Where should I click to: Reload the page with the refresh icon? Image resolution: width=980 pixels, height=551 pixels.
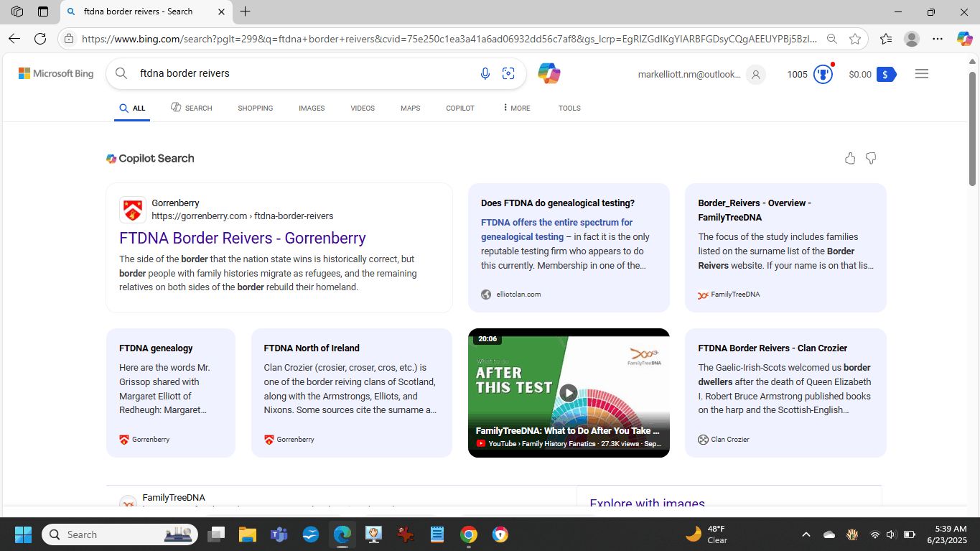coord(40,39)
